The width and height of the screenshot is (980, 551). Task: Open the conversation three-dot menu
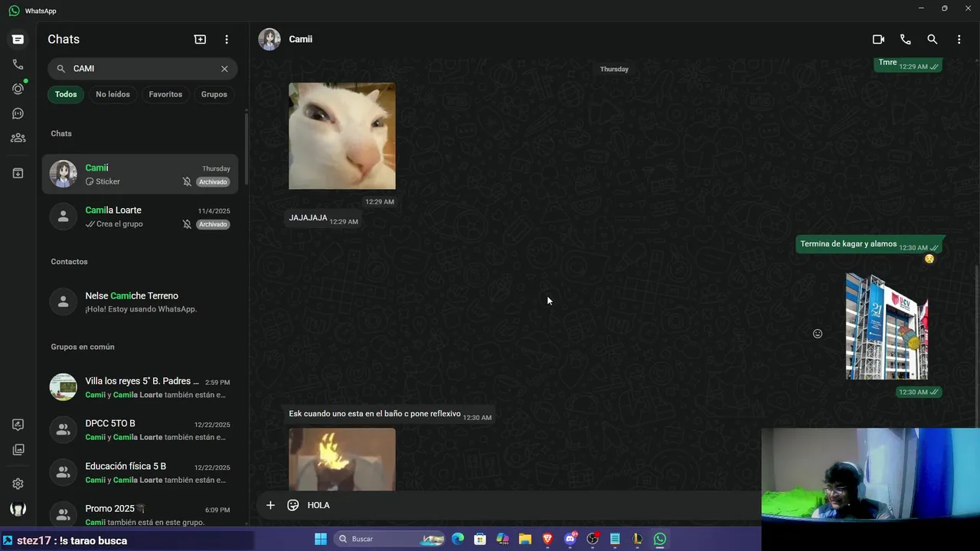(959, 39)
